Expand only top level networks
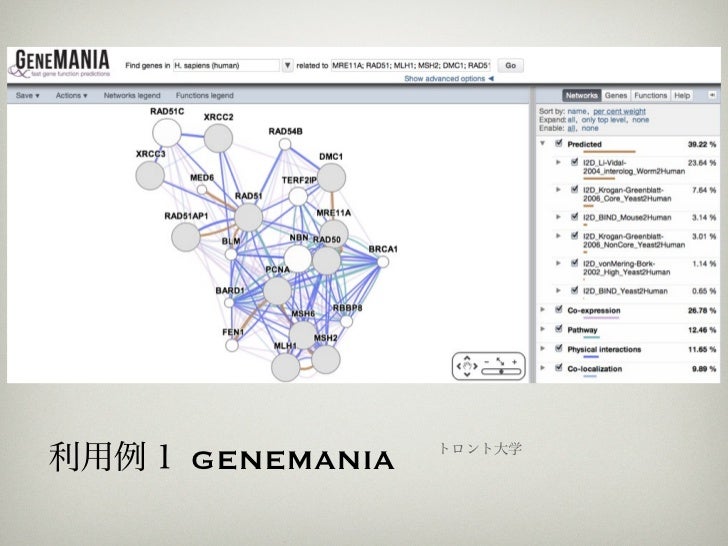 click(603, 120)
